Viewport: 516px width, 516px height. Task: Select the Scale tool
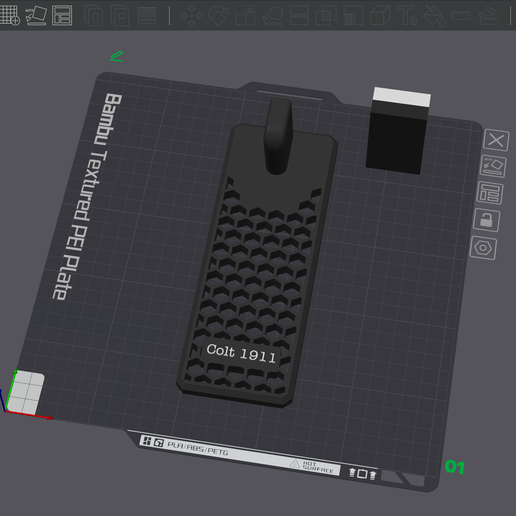pos(245,16)
